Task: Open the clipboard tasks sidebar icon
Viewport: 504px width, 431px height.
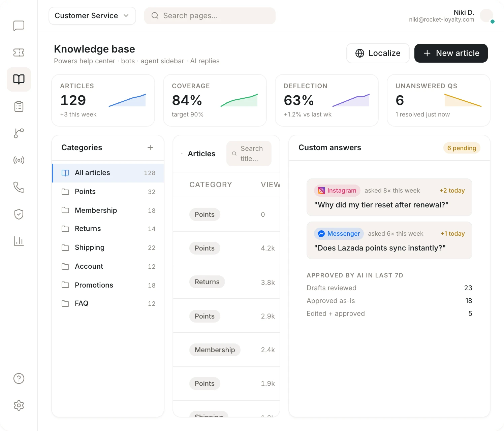Action: (19, 106)
